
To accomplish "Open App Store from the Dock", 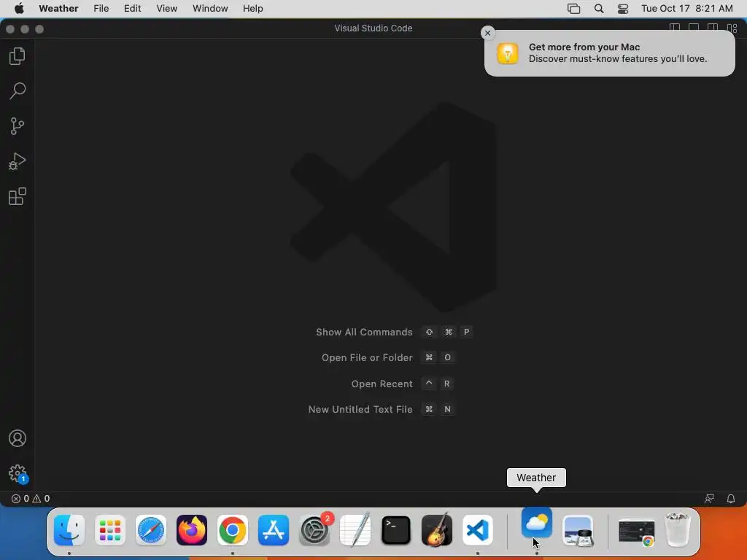I will [x=274, y=530].
